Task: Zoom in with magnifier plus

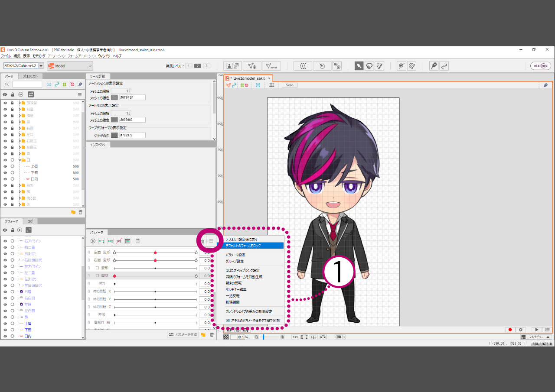Action: pyautogui.click(x=282, y=337)
